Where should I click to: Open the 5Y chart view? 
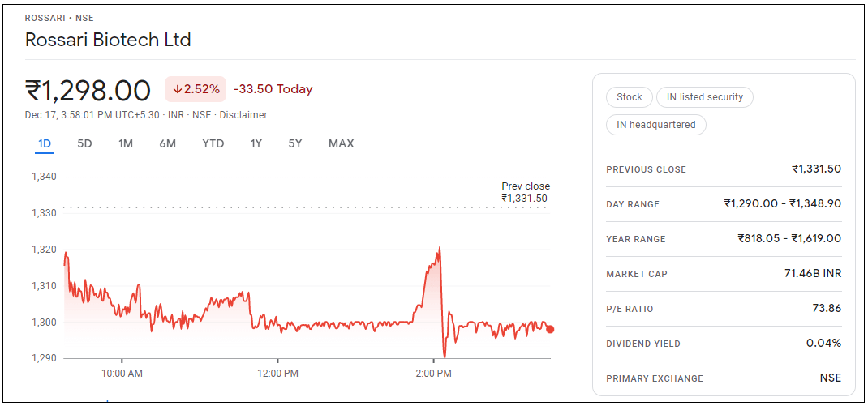pos(295,143)
